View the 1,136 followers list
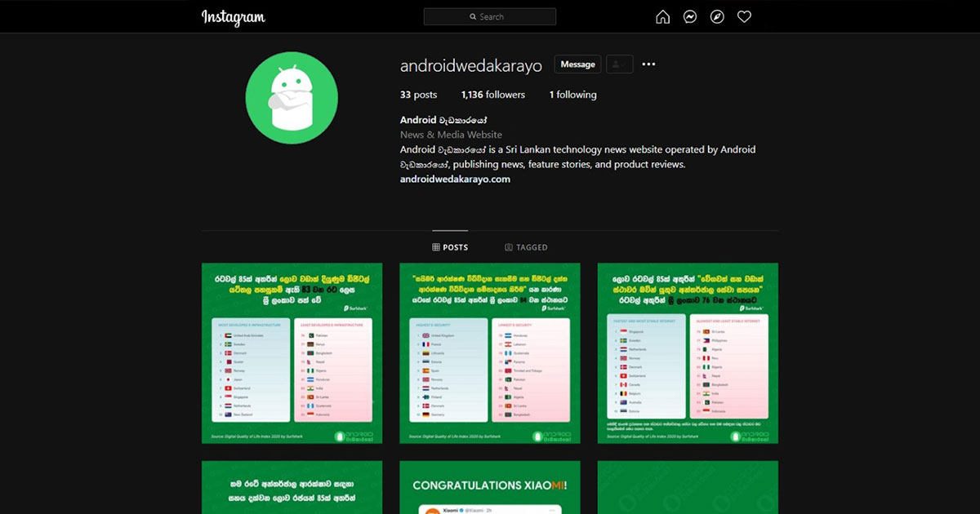The width and height of the screenshot is (980, 514). pyautogui.click(x=493, y=94)
